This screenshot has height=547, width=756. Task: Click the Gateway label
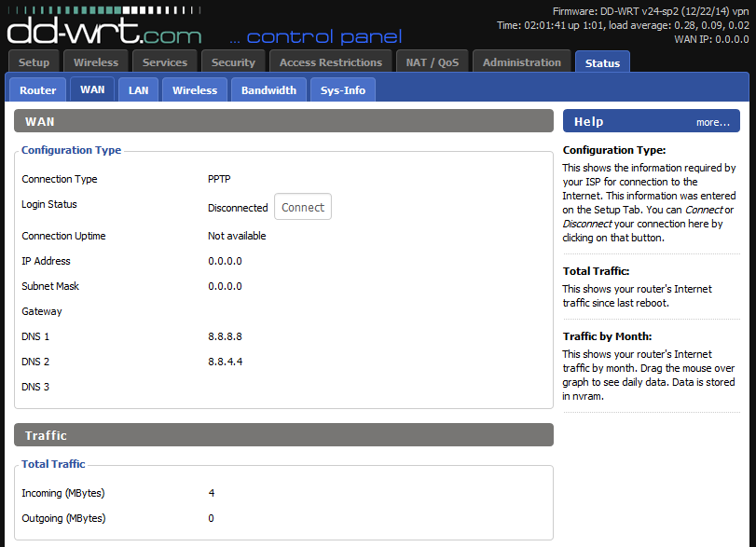(x=41, y=311)
